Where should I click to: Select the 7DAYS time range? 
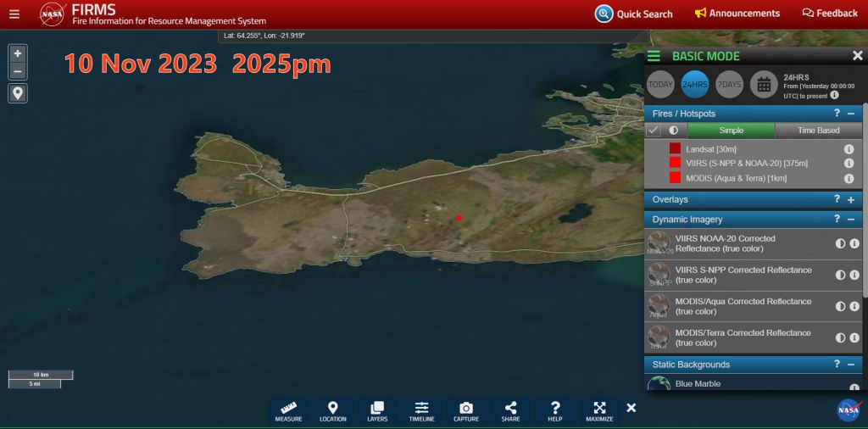point(729,84)
